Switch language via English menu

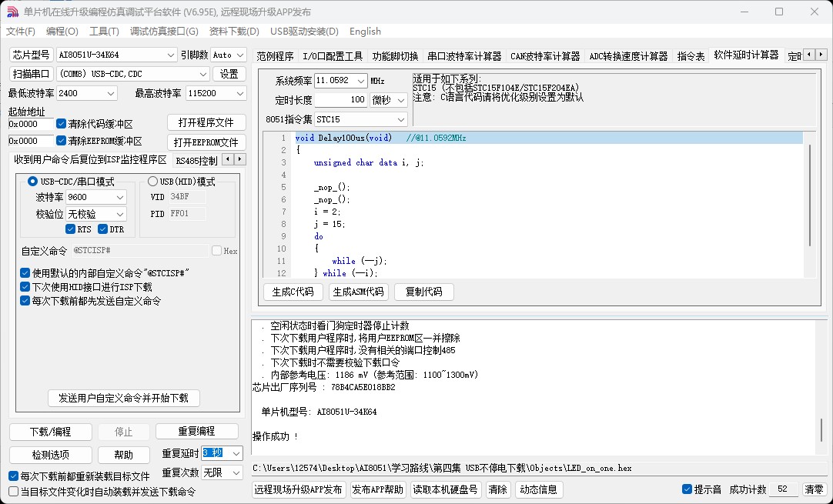(x=365, y=32)
